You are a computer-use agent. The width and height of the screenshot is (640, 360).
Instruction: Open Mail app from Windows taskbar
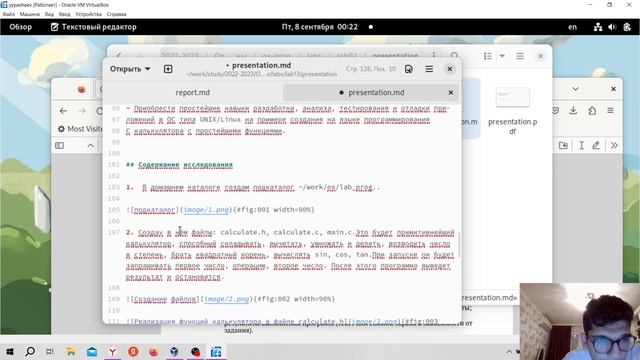pyautogui.click(x=92, y=351)
